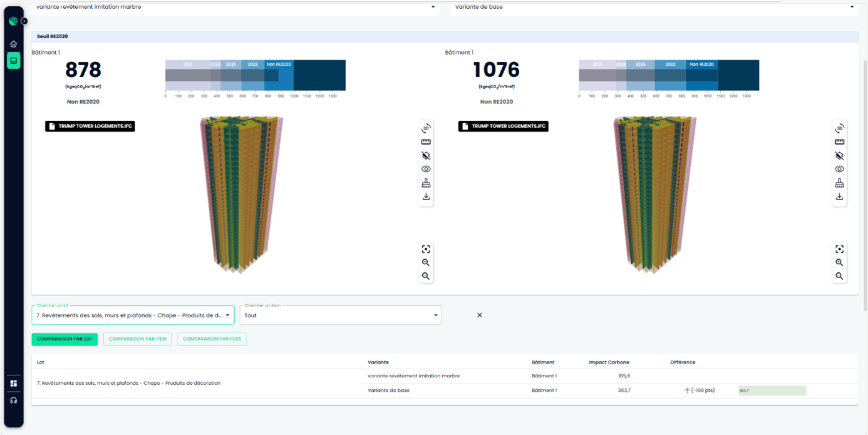Image resolution: width=868 pixels, height=435 pixels.
Task: Zoom out on the right 3D model
Action: point(839,276)
